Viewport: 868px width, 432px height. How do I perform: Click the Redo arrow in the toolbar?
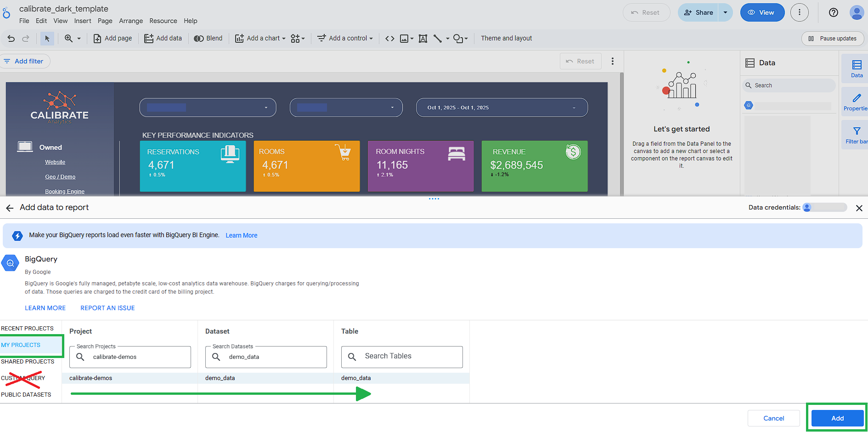(26, 39)
